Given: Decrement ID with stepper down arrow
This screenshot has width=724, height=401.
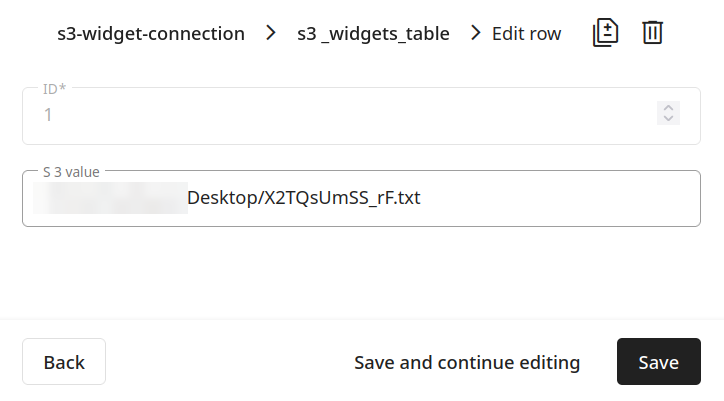Looking at the screenshot, I should coord(669,120).
